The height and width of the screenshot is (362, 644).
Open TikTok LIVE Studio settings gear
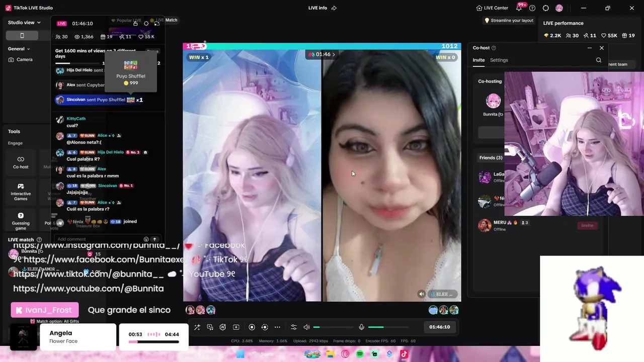(x=546, y=8)
